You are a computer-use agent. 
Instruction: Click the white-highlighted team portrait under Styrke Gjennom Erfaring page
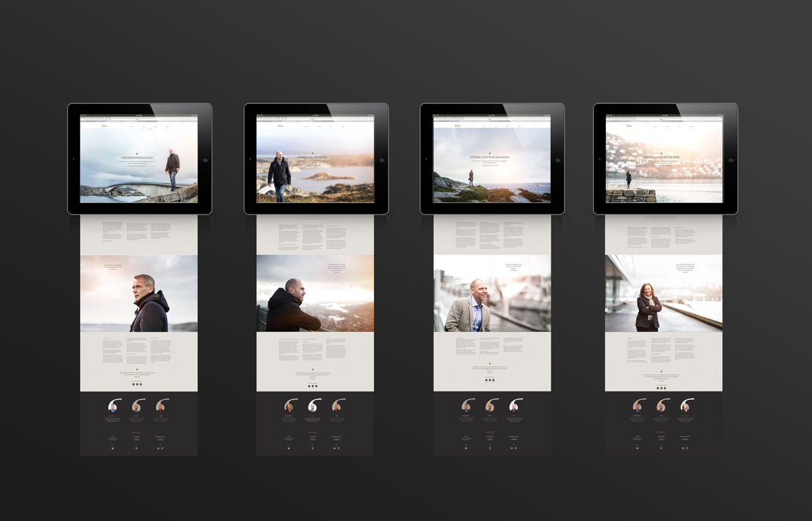tap(514, 406)
